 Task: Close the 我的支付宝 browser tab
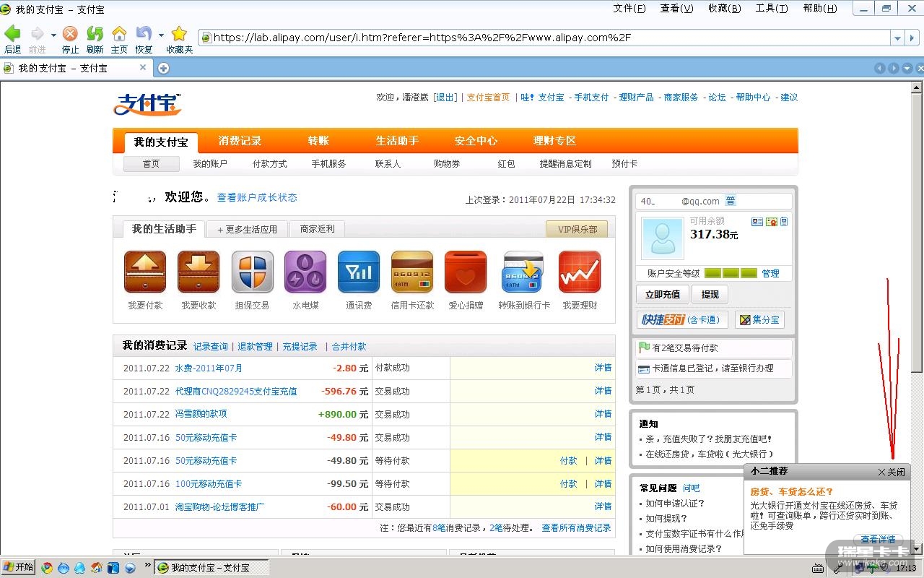(x=143, y=67)
